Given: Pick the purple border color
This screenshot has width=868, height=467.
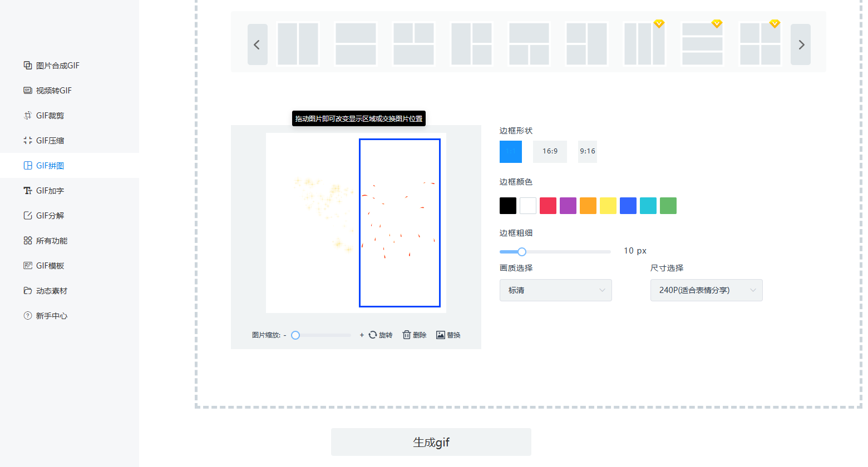Looking at the screenshot, I should [x=568, y=206].
